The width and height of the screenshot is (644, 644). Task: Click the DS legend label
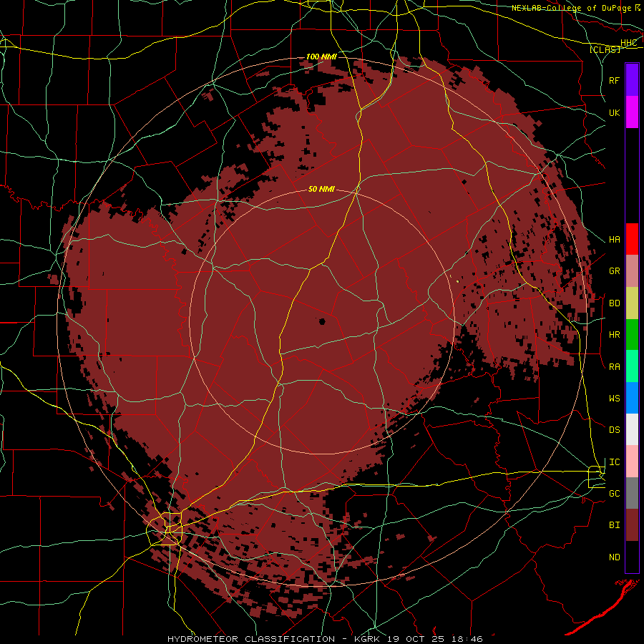(x=614, y=429)
